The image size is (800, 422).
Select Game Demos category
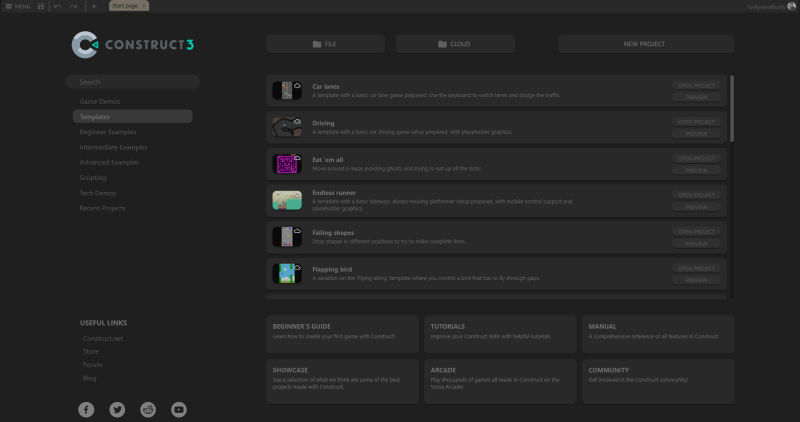99,102
